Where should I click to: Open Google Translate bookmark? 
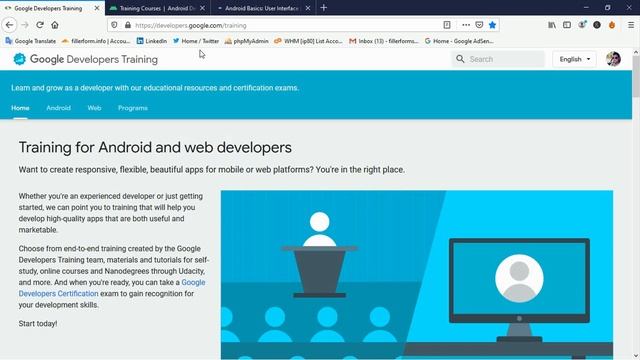click(31, 41)
